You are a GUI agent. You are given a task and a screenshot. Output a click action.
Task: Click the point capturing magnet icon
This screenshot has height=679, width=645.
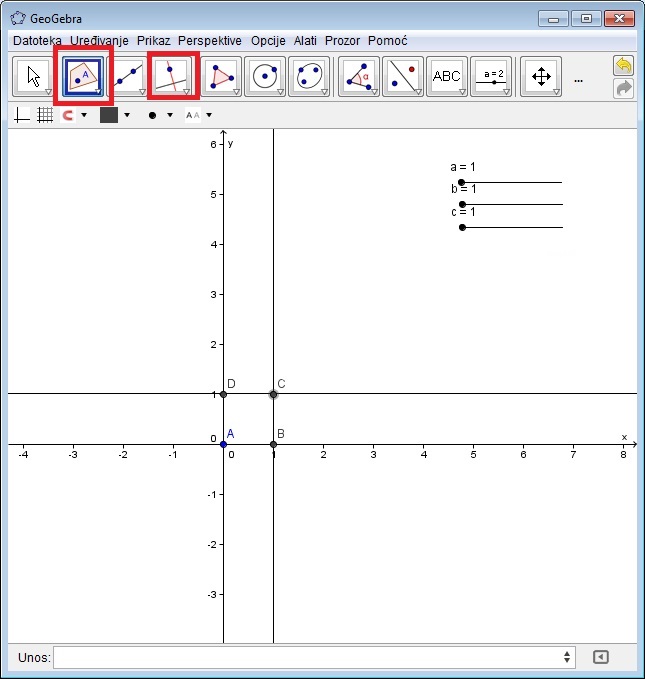68,115
